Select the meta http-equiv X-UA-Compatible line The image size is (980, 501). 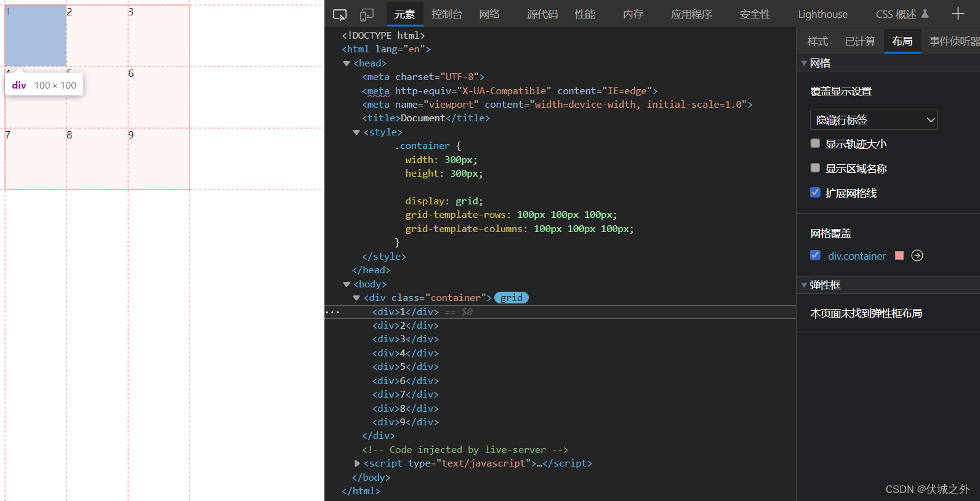point(510,91)
